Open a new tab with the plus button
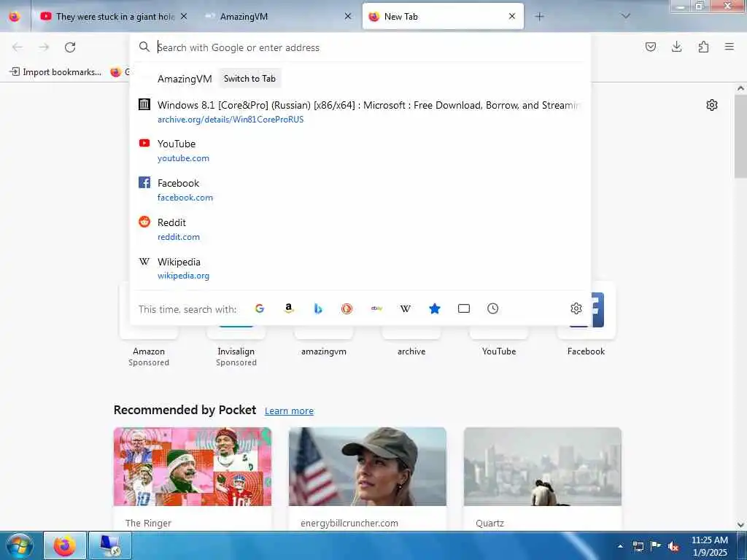Image resolution: width=747 pixels, height=560 pixels. coord(539,17)
